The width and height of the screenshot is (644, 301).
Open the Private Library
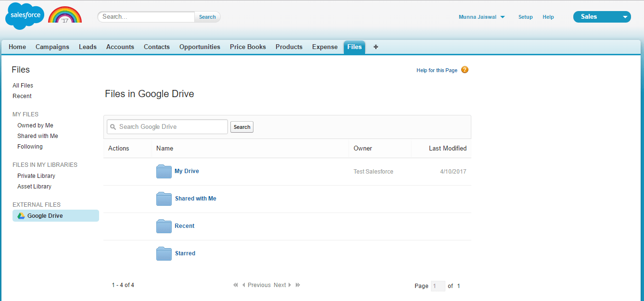click(x=36, y=176)
